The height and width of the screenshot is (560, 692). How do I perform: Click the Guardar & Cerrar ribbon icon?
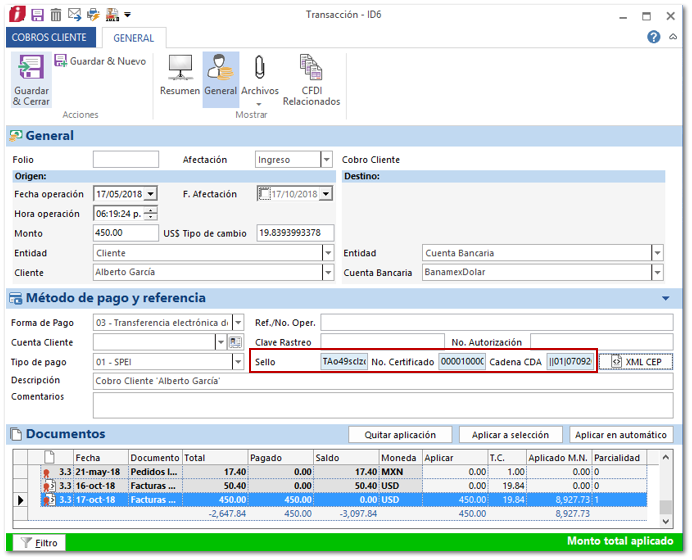point(31,80)
